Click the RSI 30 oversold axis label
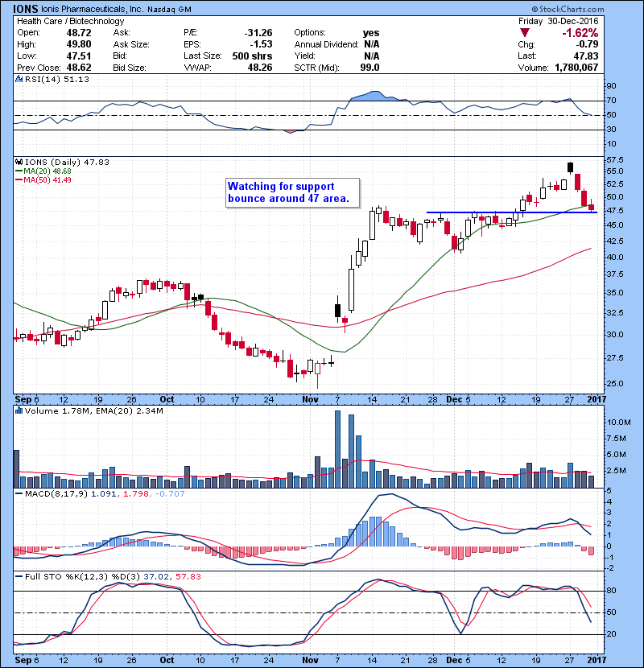This screenshot has height=668, width=644. pos(611,130)
